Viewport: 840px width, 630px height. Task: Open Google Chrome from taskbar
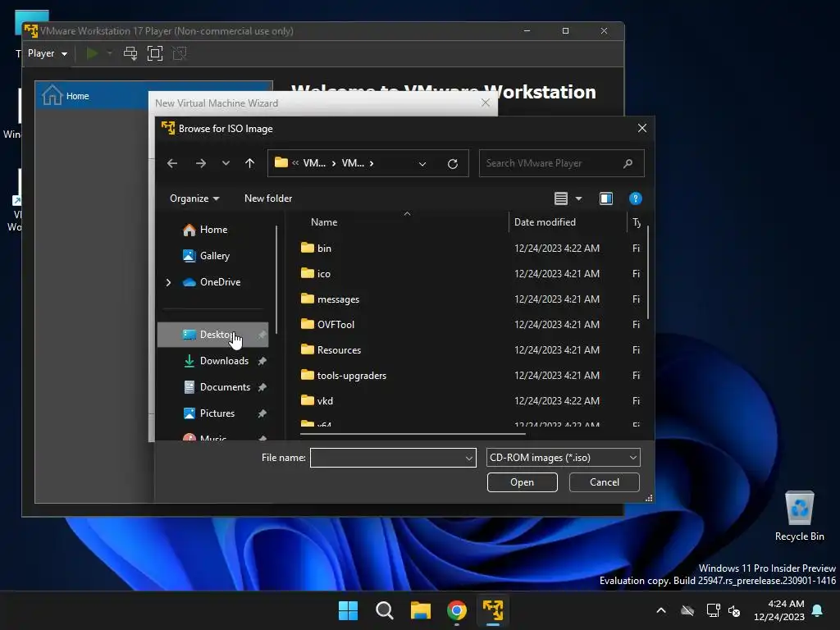456,610
